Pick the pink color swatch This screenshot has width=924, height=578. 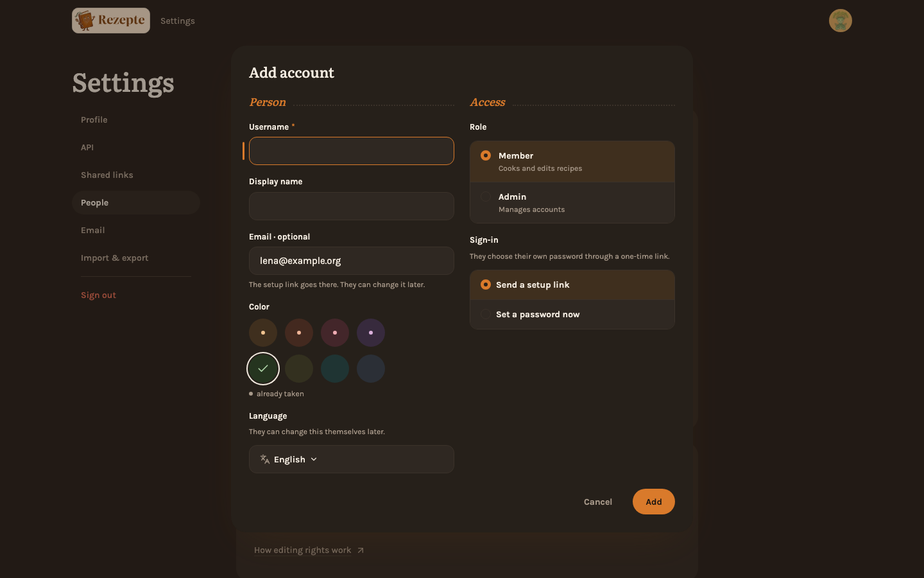coord(335,333)
